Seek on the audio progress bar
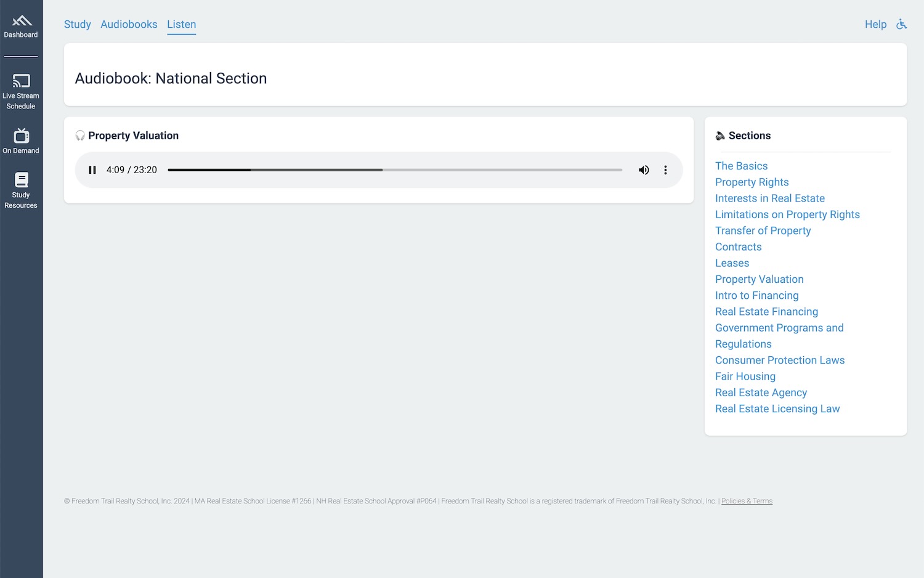 click(394, 170)
